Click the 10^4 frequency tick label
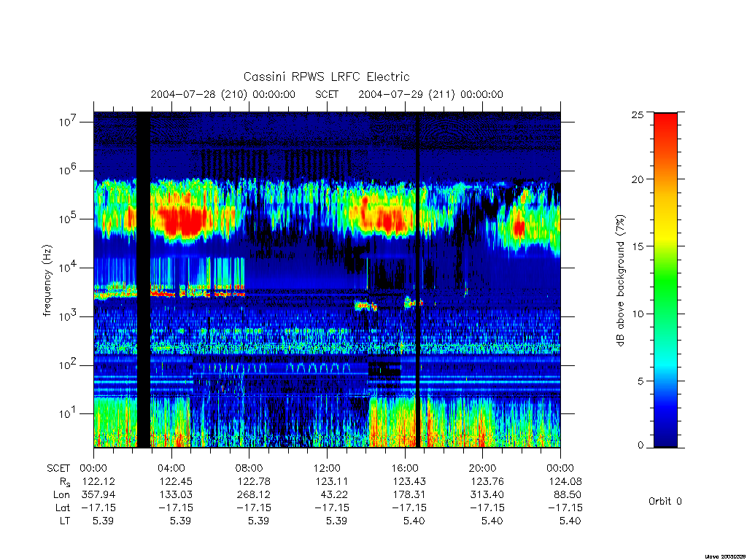Image resolution: width=747 pixels, height=560 pixels. tap(69, 267)
